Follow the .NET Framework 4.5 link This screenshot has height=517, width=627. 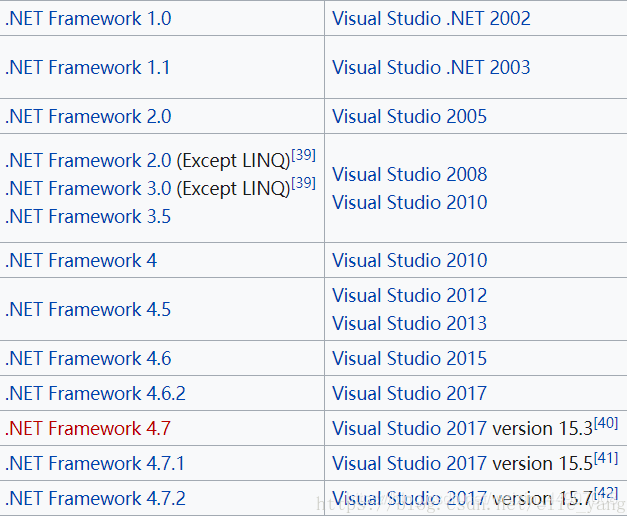88,309
